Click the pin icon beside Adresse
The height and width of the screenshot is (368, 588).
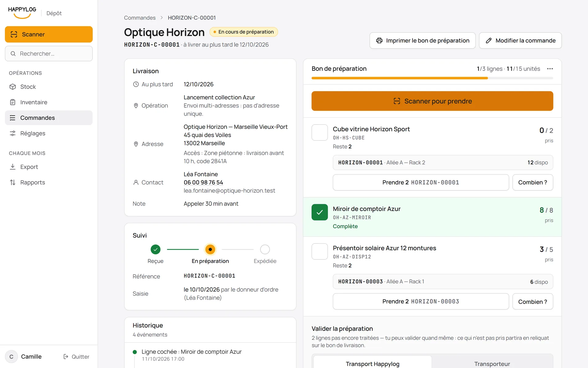[136, 144]
